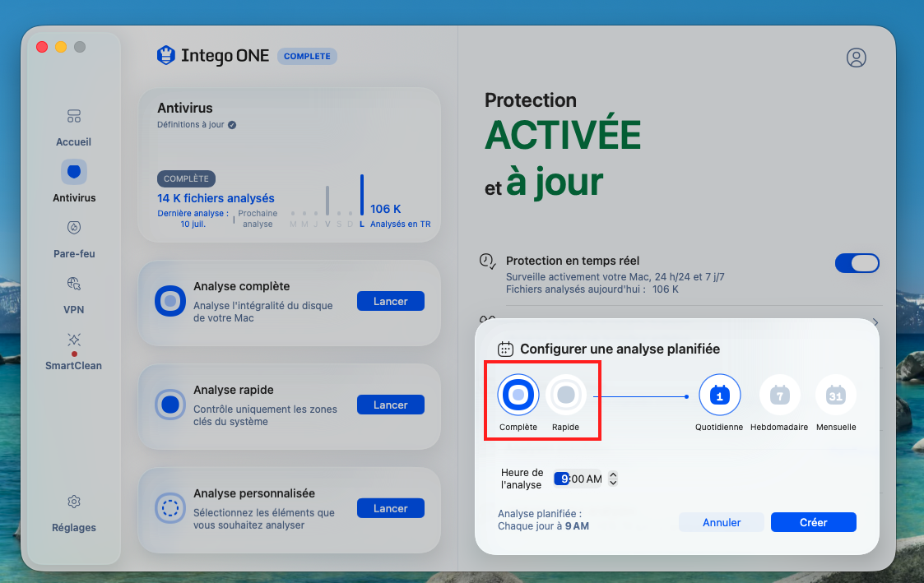The width and height of the screenshot is (924, 583).
Task: Click the Dernière analyse : 10 juil. text
Action: point(193,219)
